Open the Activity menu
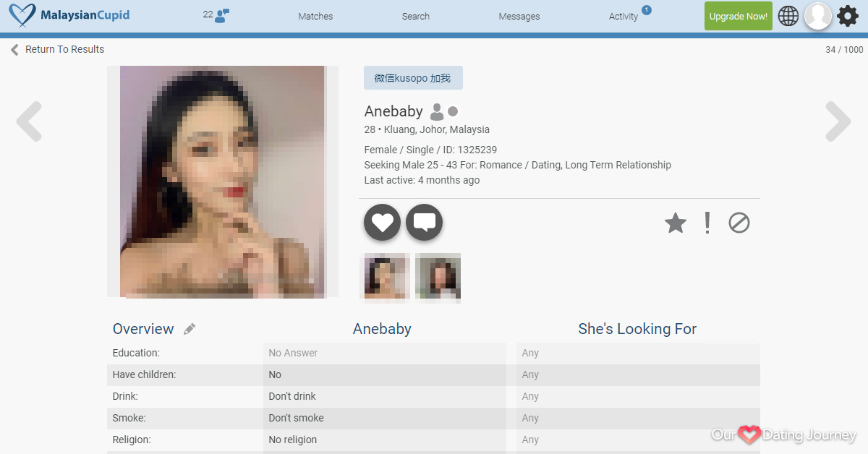The height and width of the screenshot is (454, 868). pyautogui.click(x=624, y=16)
